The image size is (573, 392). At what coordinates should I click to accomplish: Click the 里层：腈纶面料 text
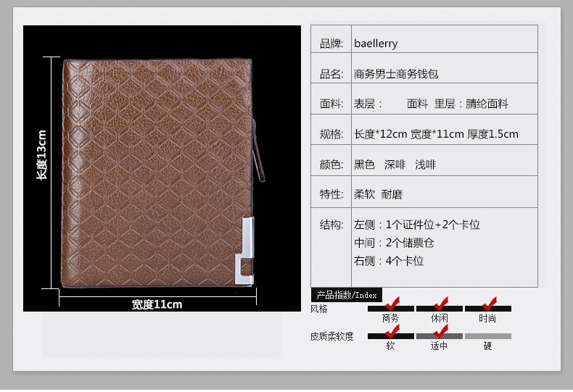click(471, 104)
